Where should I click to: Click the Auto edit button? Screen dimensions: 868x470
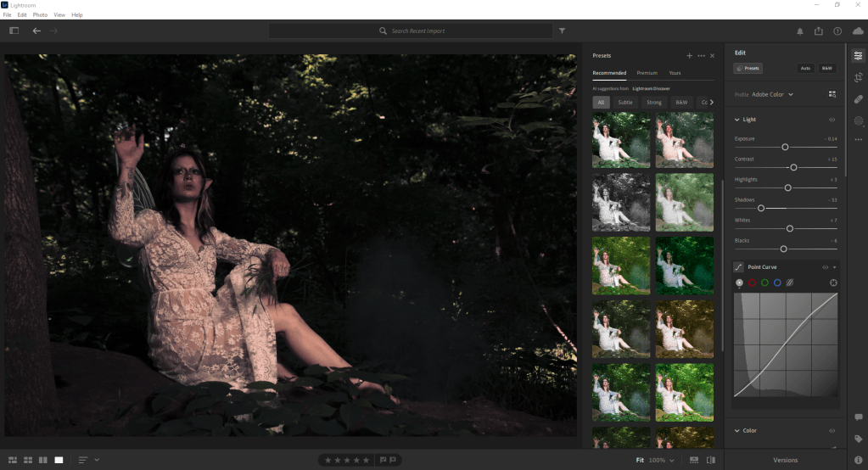click(804, 68)
